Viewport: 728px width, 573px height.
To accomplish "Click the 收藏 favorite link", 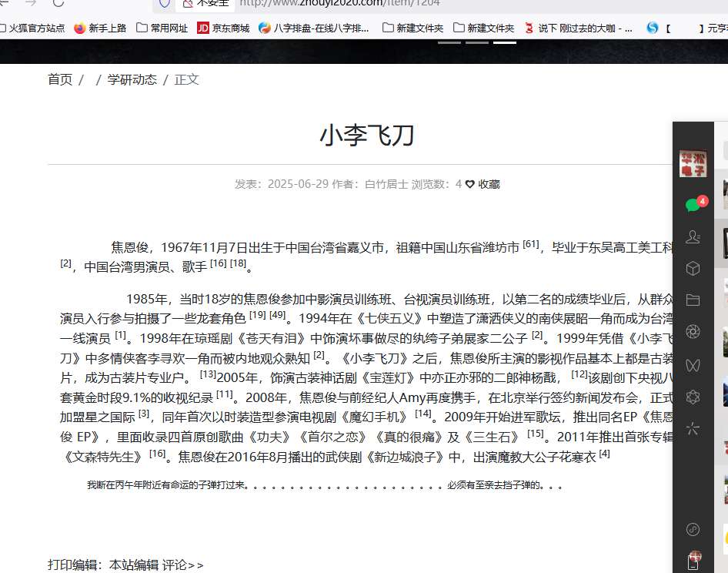I will (x=489, y=184).
